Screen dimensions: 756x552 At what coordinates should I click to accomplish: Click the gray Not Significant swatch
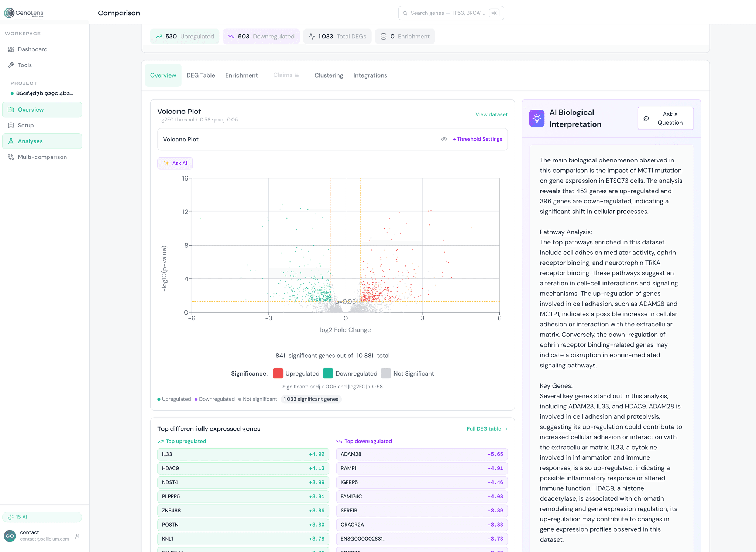point(386,374)
